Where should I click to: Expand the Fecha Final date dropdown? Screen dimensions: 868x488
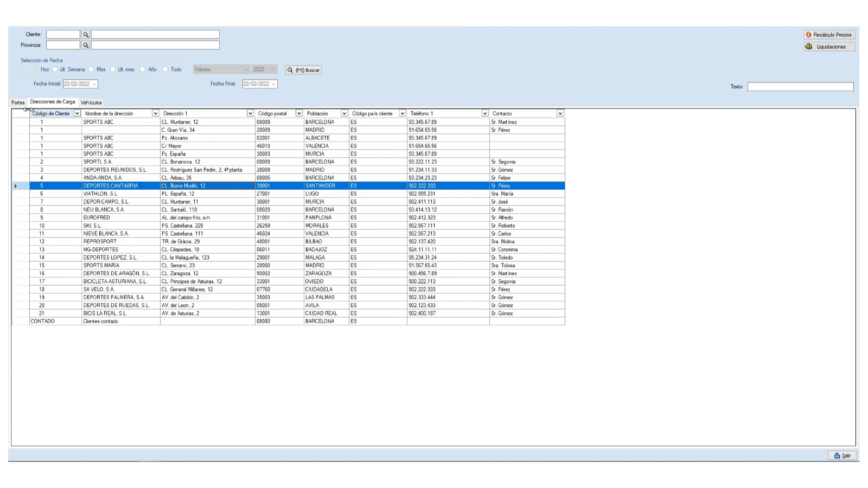point(273,84)
